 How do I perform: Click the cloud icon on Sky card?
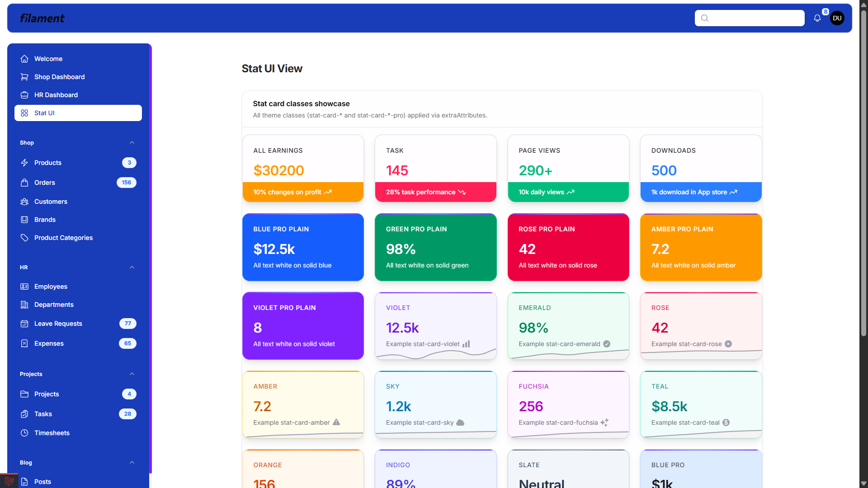click(x=460, y=422)
